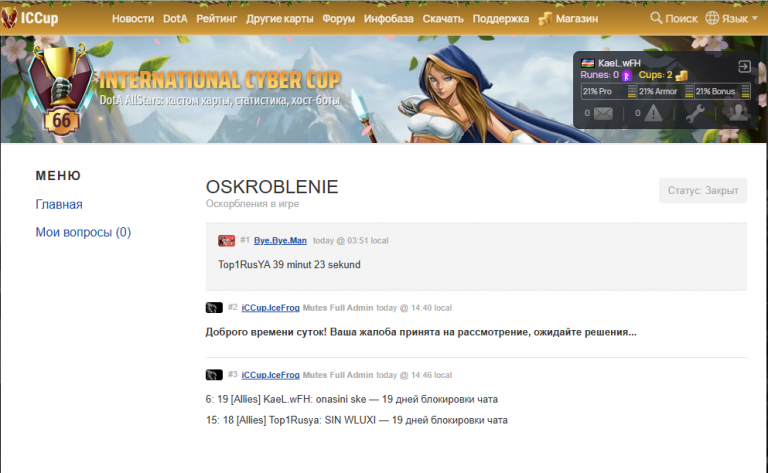Click the 21% Armor progress bar
This screenshot has height=473, width=768.
[666, 91]
